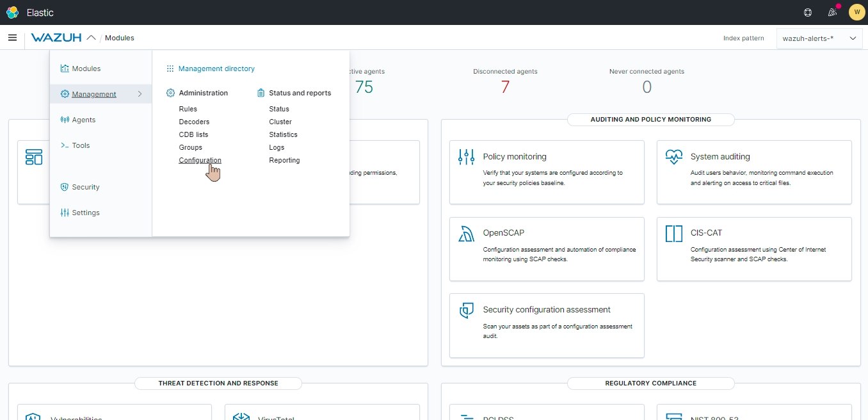Viewport: 868px width, 420px height.
Task: Open the user avatar W menu
Action: pos(856,12)
